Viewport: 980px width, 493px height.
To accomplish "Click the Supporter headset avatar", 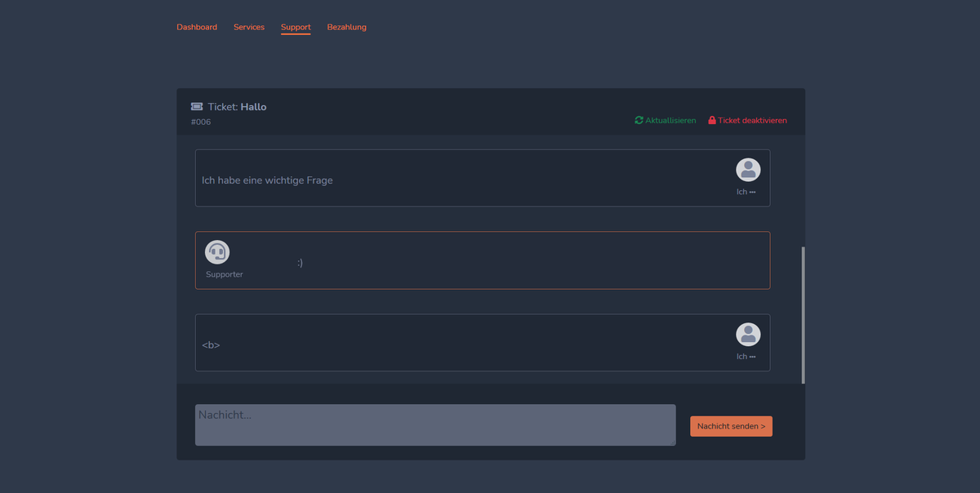I will pos(216,251).
